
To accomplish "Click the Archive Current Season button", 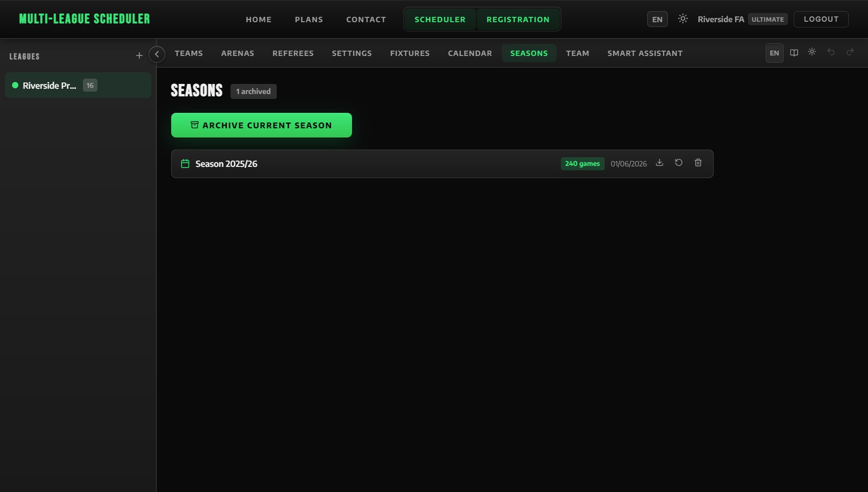I will [261, 125].
